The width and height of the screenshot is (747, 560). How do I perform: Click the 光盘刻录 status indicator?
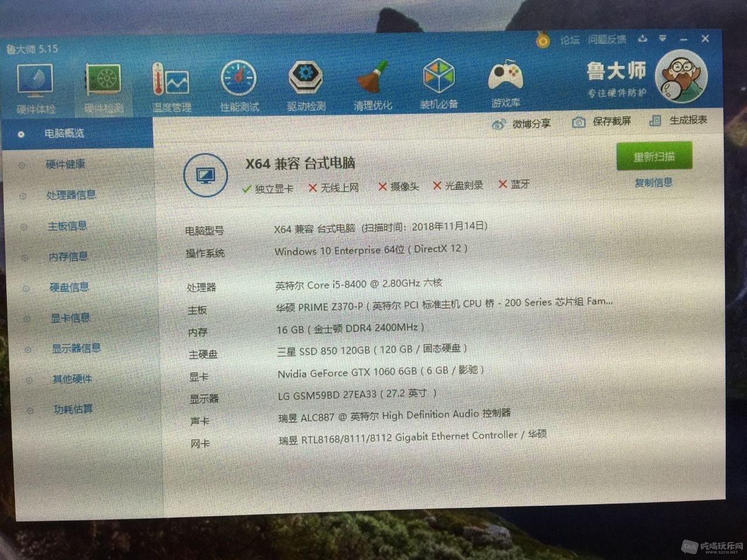(x=458, y=185)
